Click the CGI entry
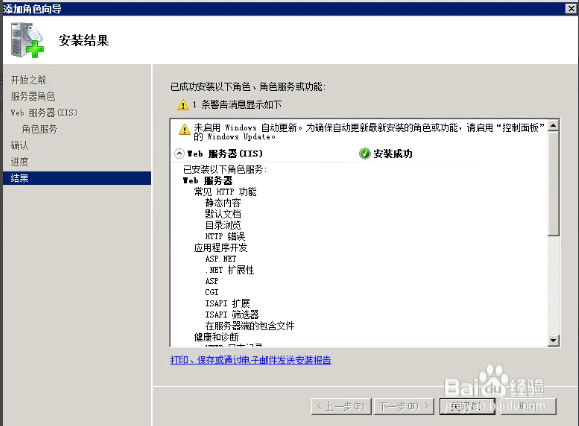This screenshot has width=579, height=426. coord(212,292)
